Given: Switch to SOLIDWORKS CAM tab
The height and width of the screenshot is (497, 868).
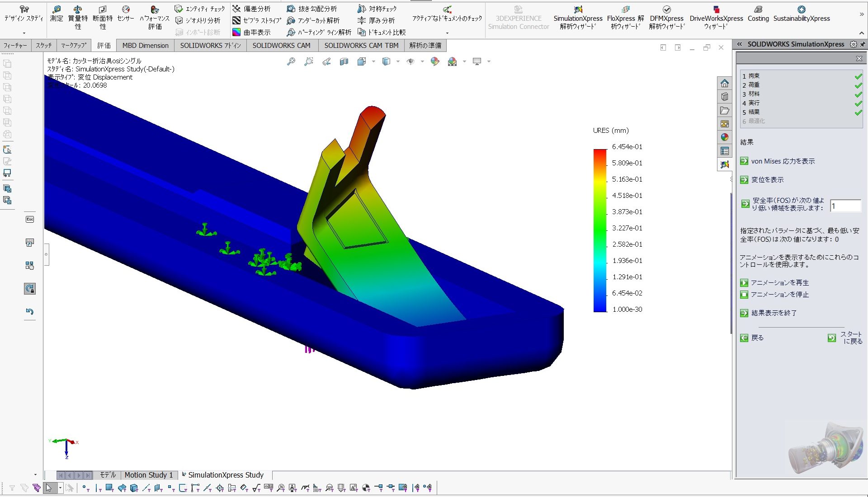Looking at the screenshot, I should (x=281, y=45).
